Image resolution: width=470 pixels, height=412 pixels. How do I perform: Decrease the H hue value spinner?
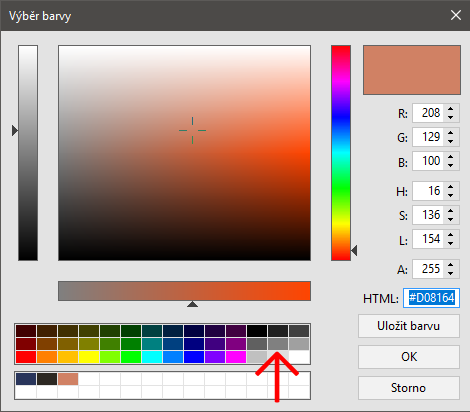tap(451, 195)
